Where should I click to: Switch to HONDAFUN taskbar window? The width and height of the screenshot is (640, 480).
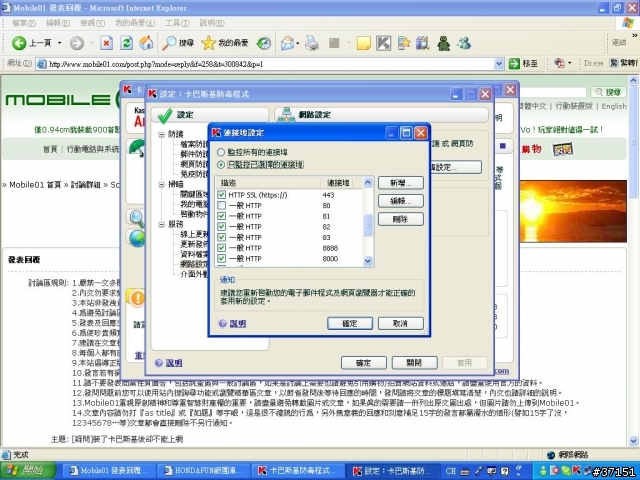click(203, 471)
